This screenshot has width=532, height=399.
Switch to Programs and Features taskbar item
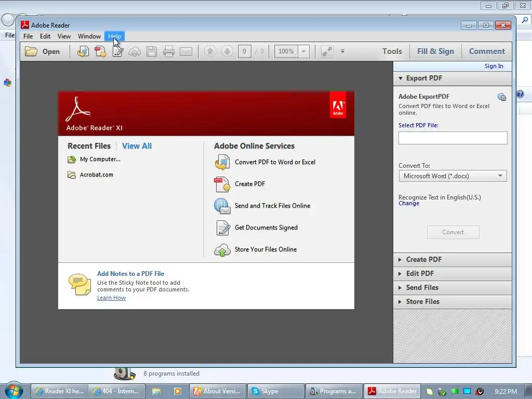click(x=334, y=391)
